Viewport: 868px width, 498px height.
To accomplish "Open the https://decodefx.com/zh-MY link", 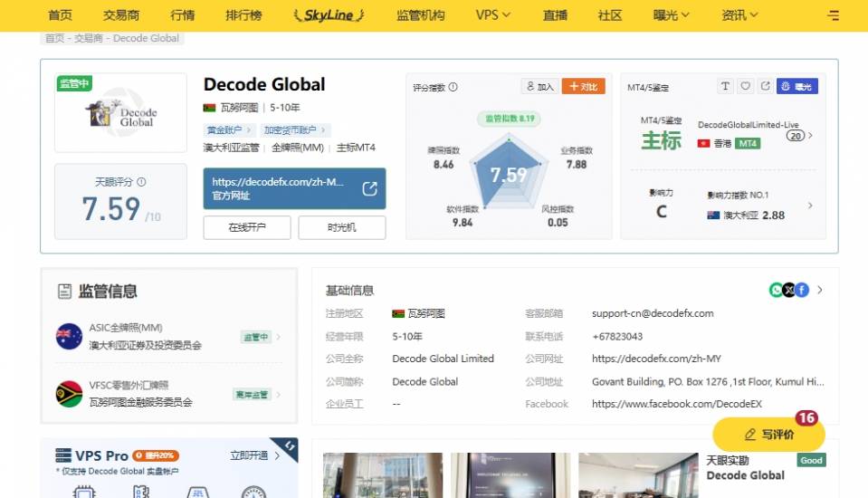I will 656,359.
